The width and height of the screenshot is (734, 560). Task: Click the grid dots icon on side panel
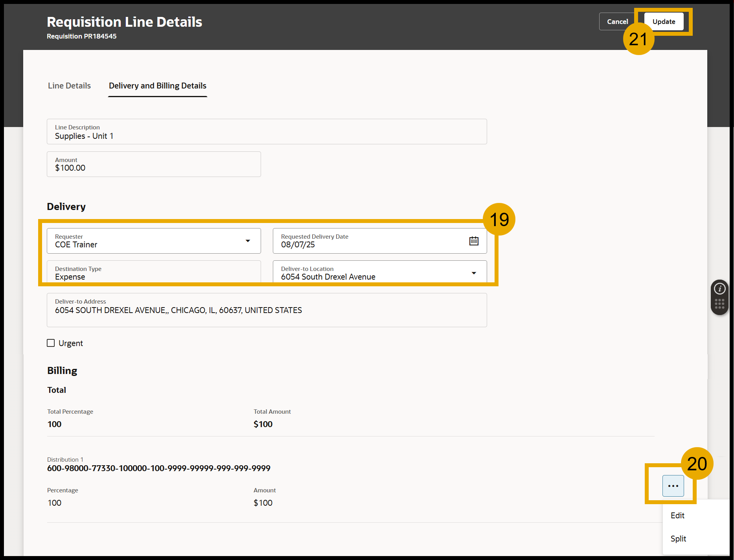click(x=719, y=304)
